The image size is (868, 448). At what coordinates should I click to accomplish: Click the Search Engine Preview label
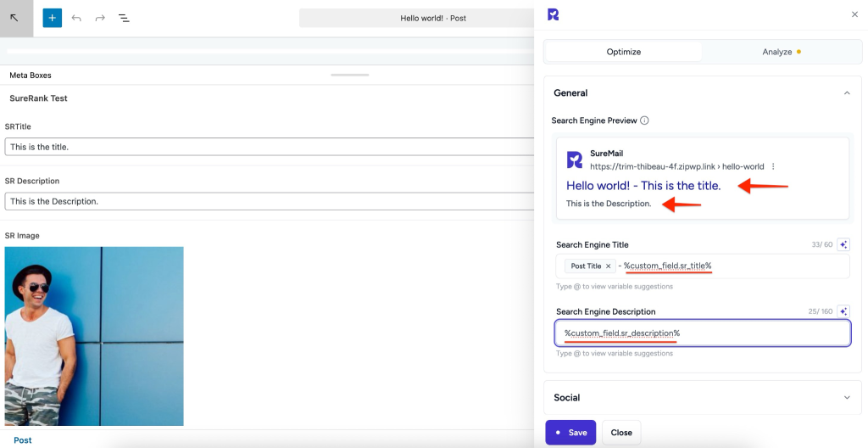point(594,120)
